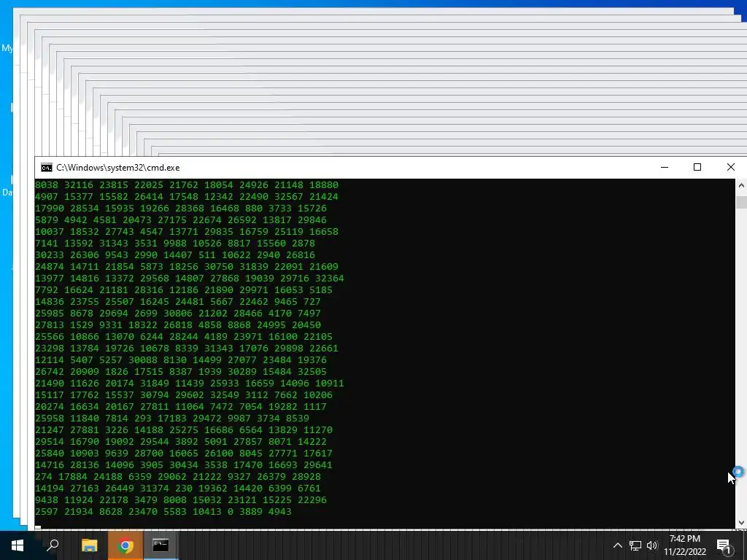The width and height of the screenshot is (747, 560).
Task: Select the number 1117 at row end
Action: click(315, 406)
